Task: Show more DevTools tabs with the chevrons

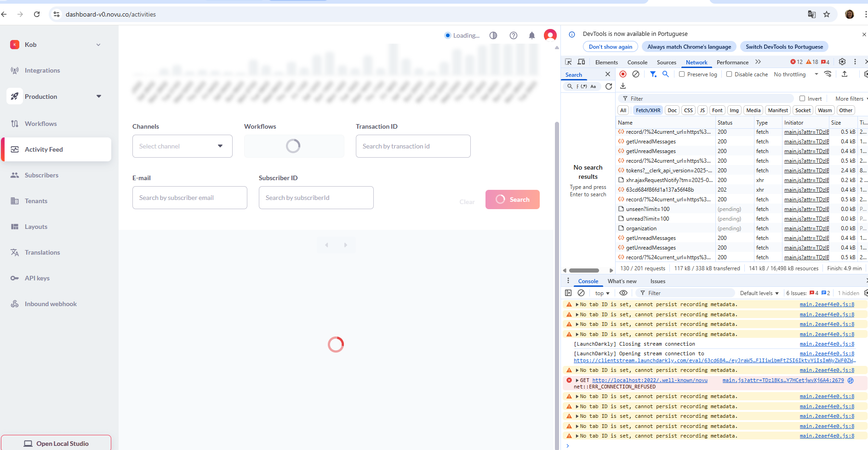Action: [758, 62]
